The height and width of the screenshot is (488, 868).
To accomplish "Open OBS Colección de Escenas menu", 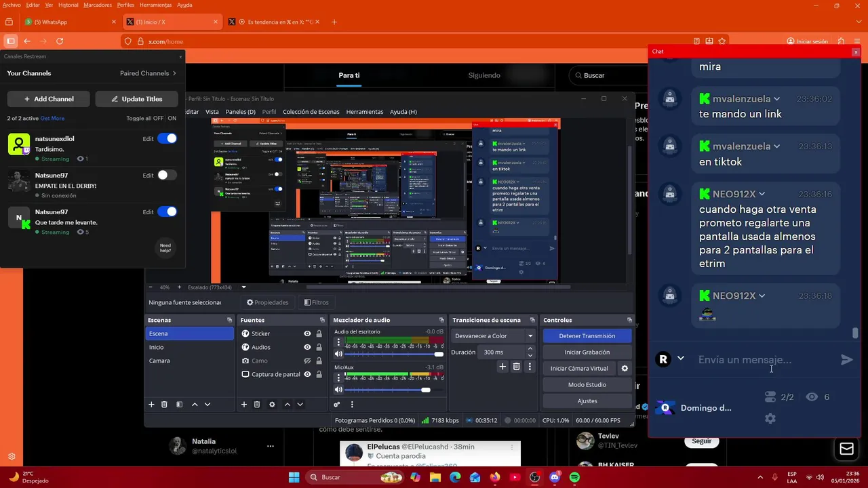I will [x=311, y=112].
